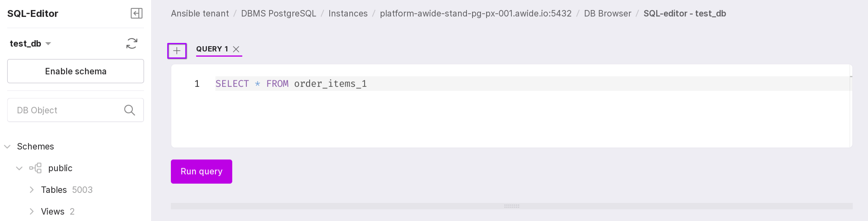Click the DB Object search magnifier icon
Screen dimensions: 868x221
(129, 110)
